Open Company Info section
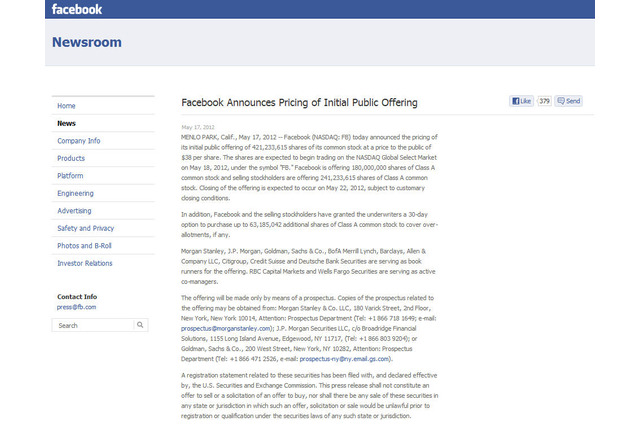 [79, 141]
